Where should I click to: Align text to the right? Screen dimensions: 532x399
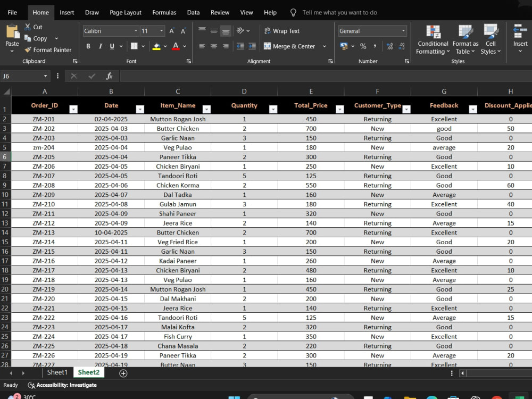coord(226,46)
